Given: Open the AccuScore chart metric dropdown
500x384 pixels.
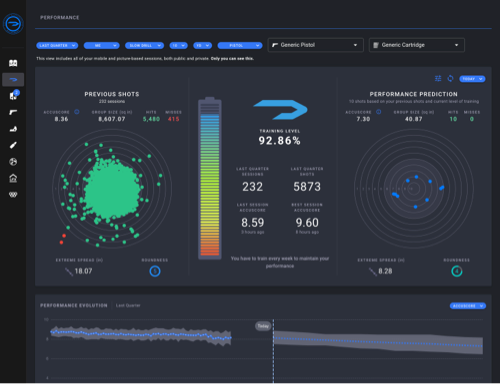Looking at the screenshot, I should [x=468, y=306].
